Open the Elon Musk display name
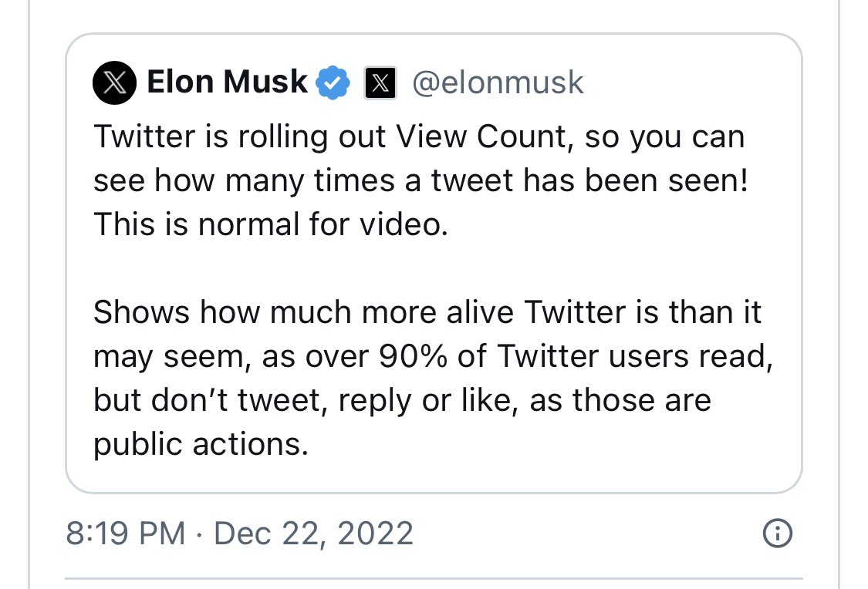The width and height of the screenshot is (868, 589). pyautogui.click(x=227, y=82)
